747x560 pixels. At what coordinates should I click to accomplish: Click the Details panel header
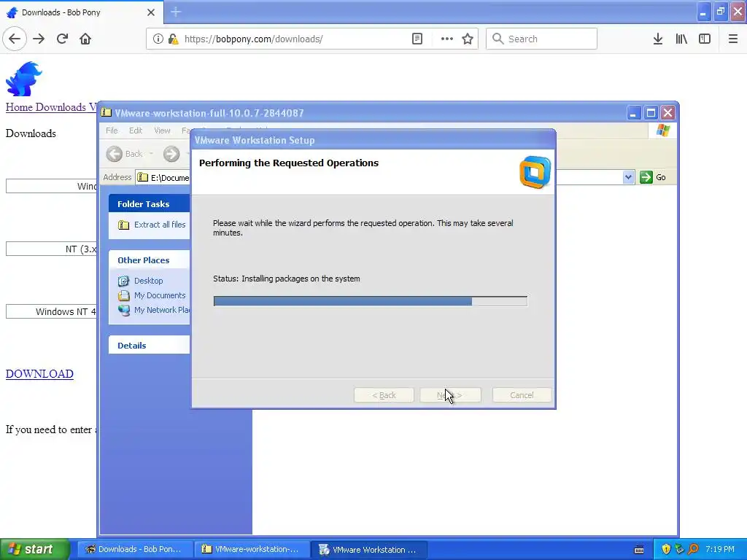(x=149, y=345)
